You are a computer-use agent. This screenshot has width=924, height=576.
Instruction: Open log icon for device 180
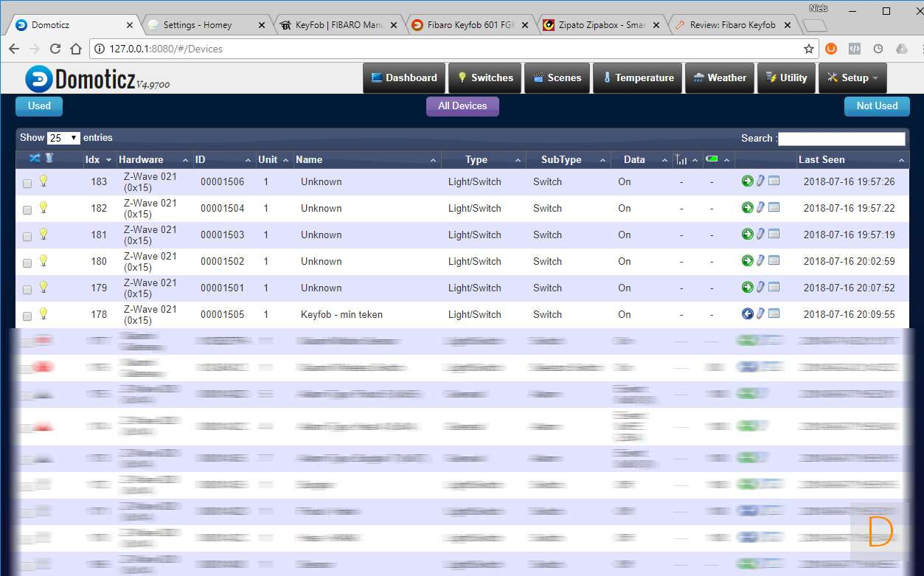(x=774, y=260)
